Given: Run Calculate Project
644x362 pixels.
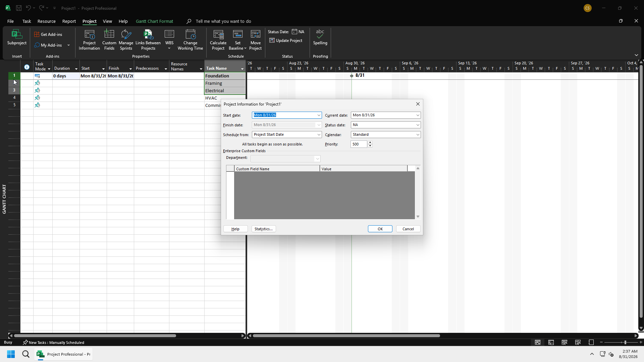Looking at the screenshot, I should point(218,40).
